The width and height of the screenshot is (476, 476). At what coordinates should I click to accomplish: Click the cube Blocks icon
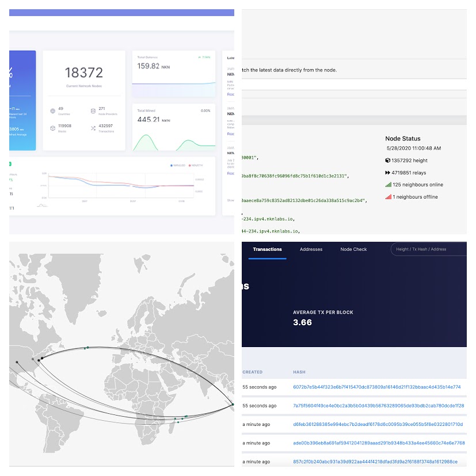click(x=53, y=128)
